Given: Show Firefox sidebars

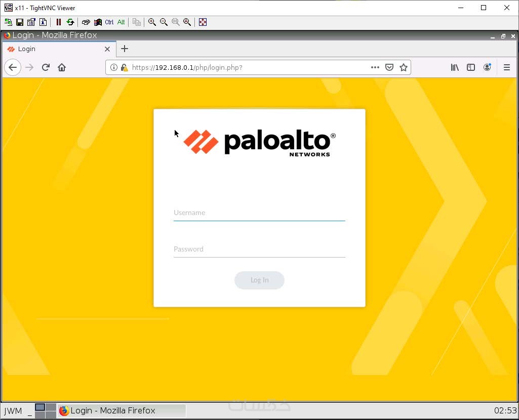Looking at the screenshot, I should (471, 67).
